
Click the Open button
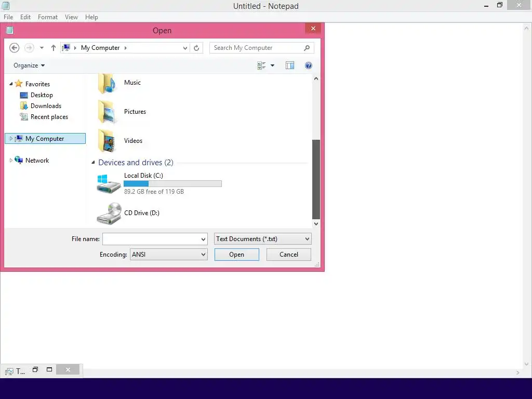tap(237, 255)
